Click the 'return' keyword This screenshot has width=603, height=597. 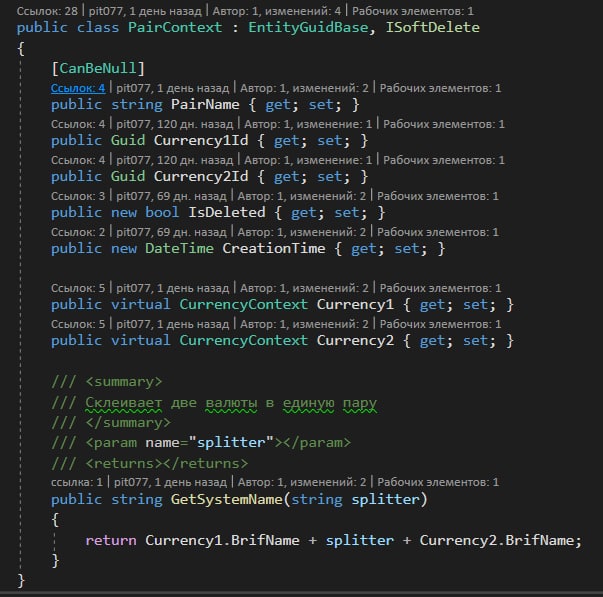click(111, 540)
